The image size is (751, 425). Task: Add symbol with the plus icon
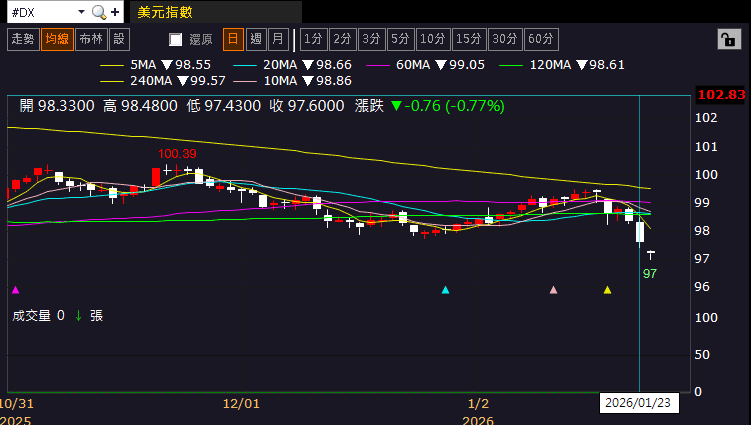click(115, 12)
